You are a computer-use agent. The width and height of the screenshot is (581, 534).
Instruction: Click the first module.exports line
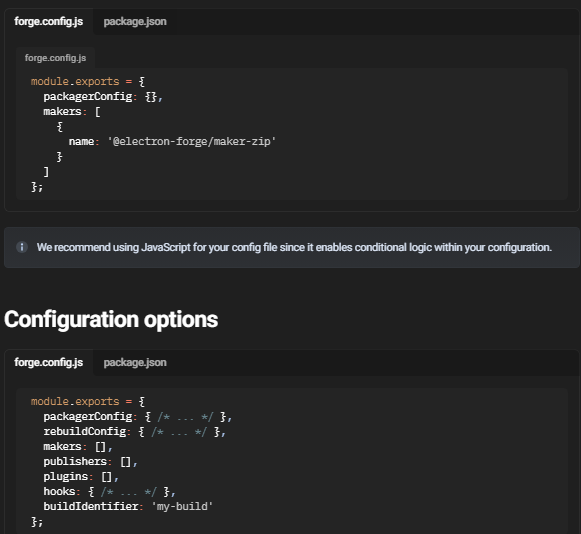coord(88,82)
